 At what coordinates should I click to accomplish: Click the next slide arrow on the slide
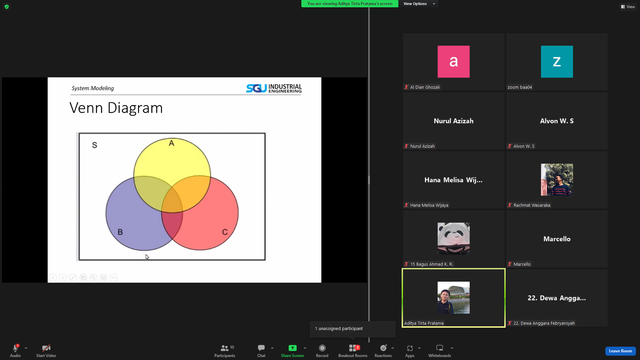coord(63,278)
